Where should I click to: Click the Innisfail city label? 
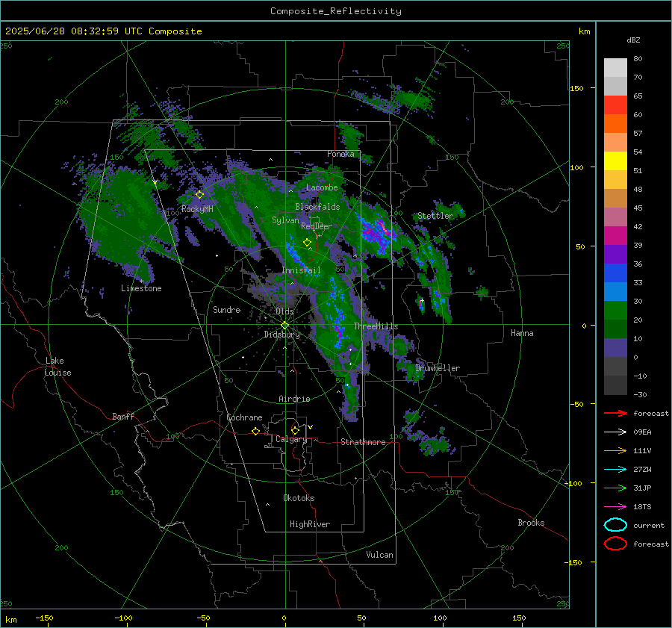[x=301, y=270]
